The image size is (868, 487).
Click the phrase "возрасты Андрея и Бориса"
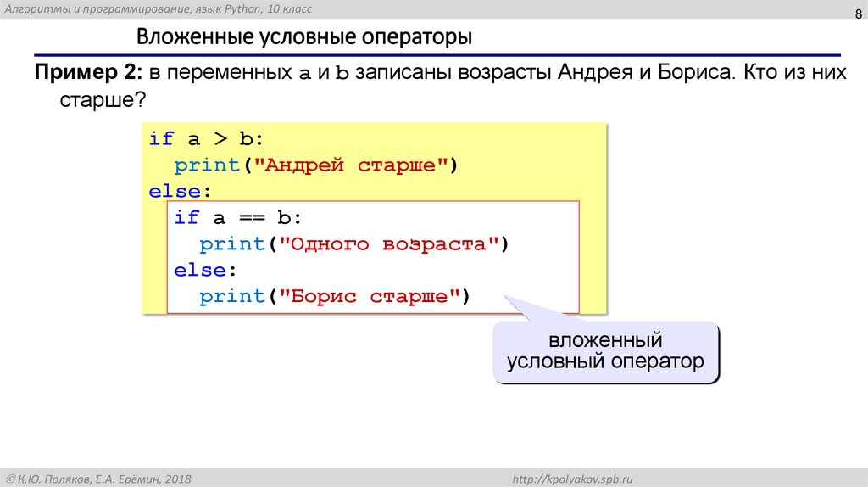pyautogui.click(x=595, y=72)
